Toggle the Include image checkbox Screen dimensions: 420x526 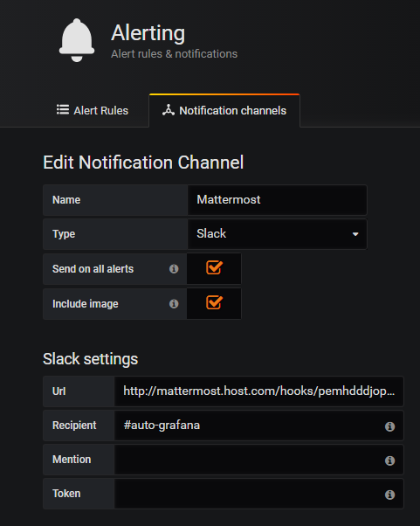tap(214, 302)
